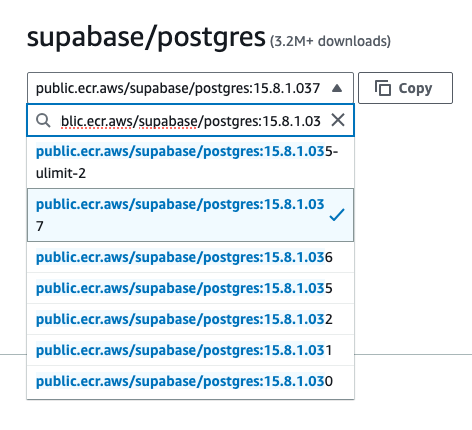Click the wrapped '7' under the selected option

pos(40,226)
